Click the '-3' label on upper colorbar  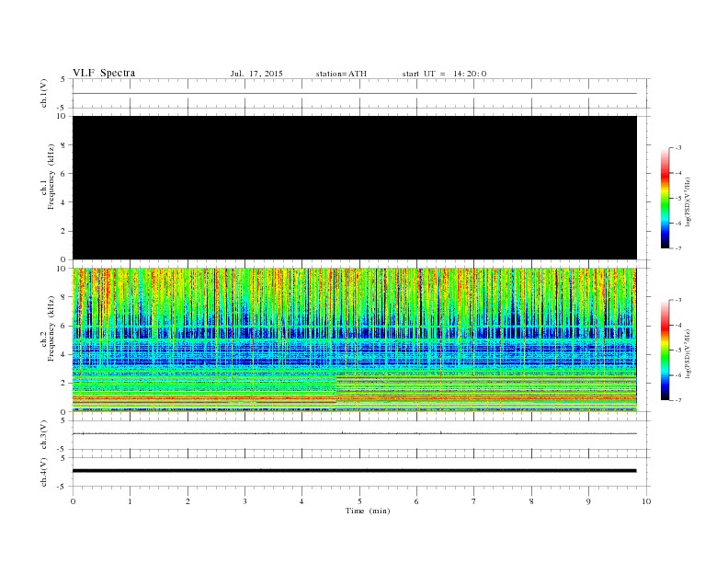tap(677, 148)
